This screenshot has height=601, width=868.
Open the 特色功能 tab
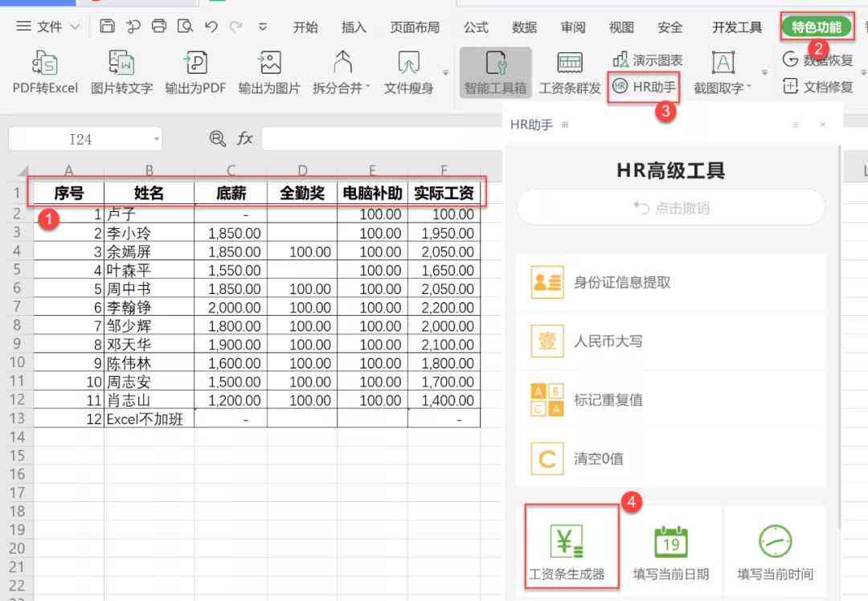(817, 27)
